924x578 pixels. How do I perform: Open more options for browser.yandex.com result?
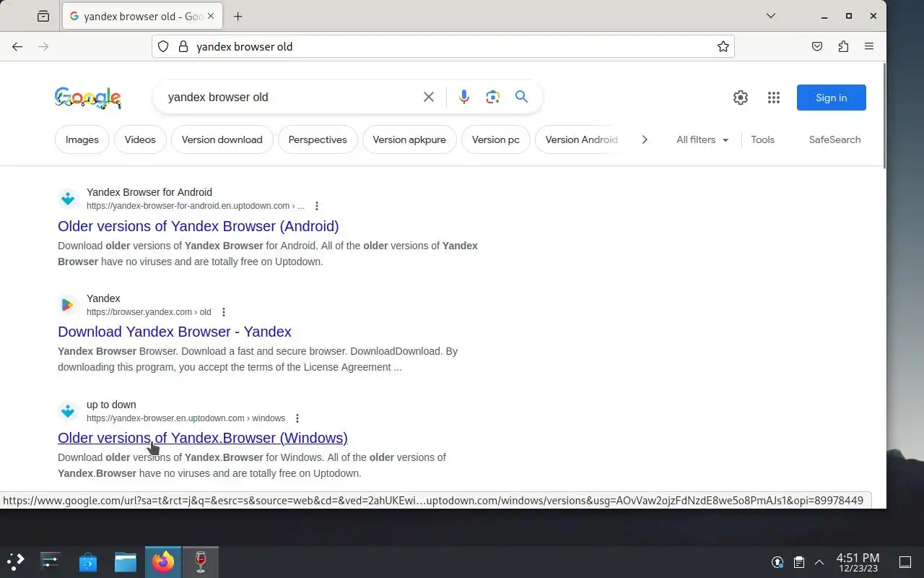pyautogui.click(x=224, y=312)
